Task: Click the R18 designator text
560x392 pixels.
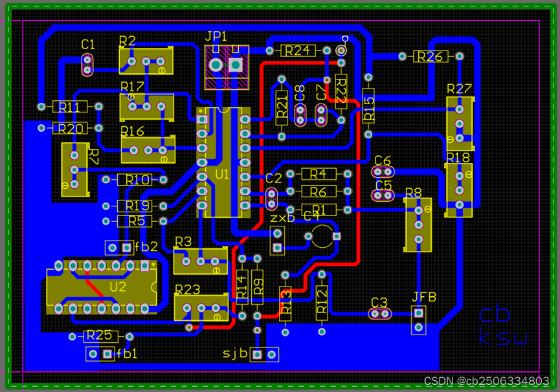Action: (x=458, y=157)
